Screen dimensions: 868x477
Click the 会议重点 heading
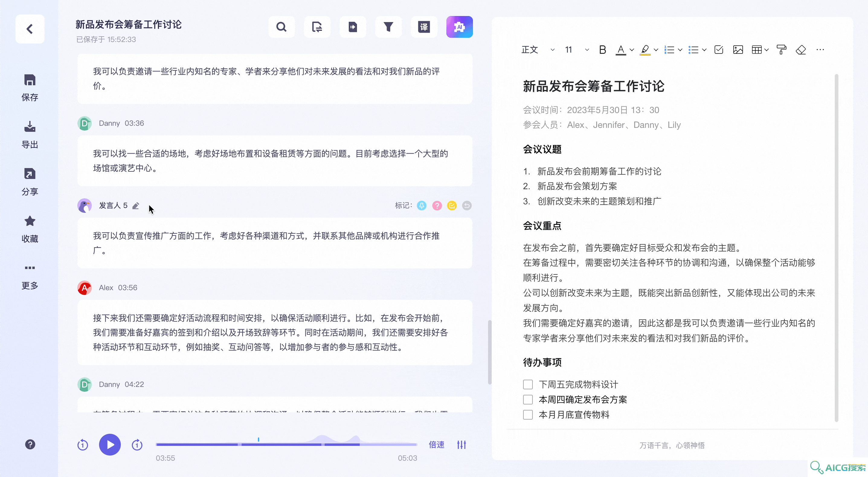coord(542,226)
